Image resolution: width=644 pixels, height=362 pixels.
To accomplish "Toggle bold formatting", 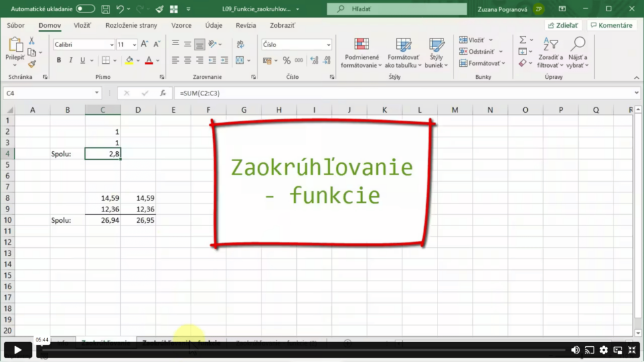I will [x=58, y=60].
